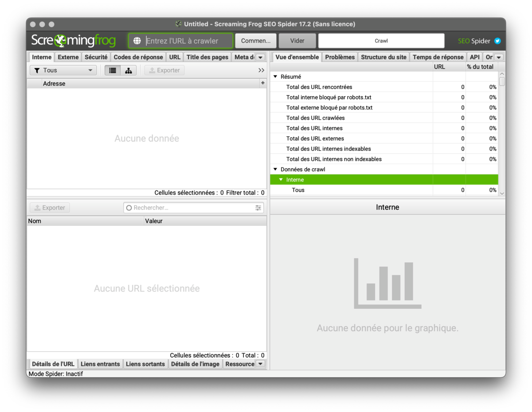Open the Sécurité tab
The width and height of the screenshot is (532, 412).
click(x=96, y=57)
